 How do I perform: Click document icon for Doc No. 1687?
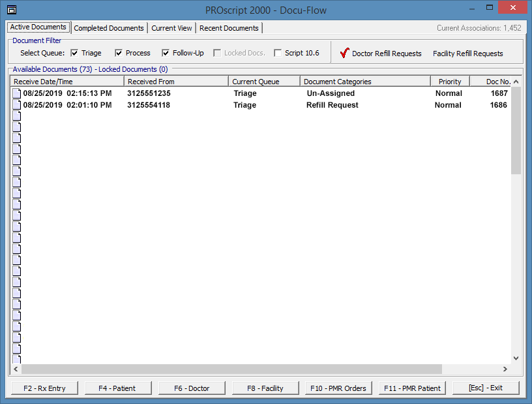point(17,93)
